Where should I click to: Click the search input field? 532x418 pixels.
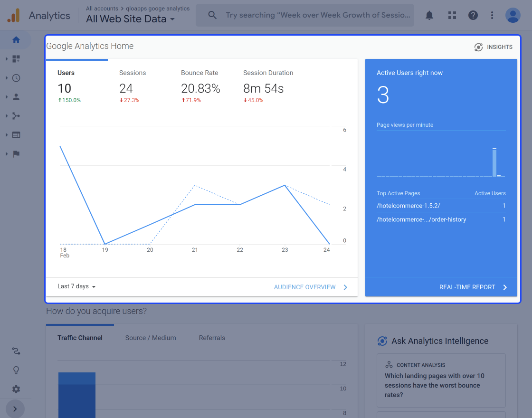pyautogui.click(x=304, y=15)
